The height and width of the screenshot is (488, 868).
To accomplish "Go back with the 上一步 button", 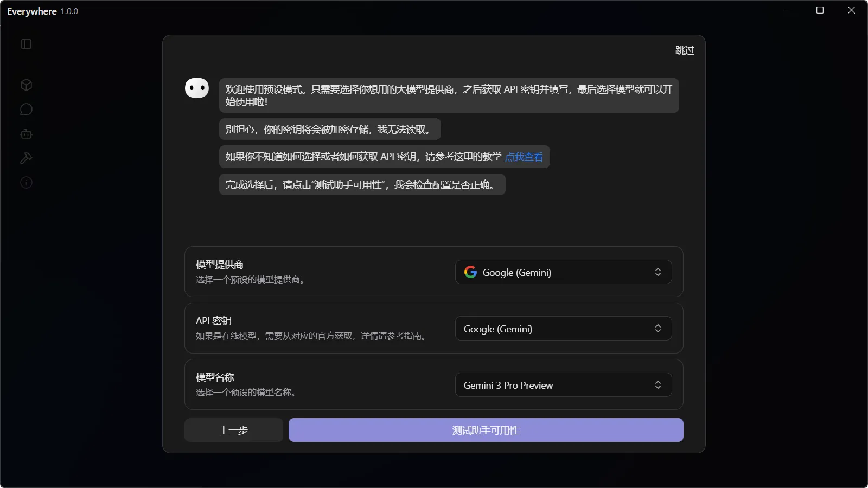I will (233, 430).
